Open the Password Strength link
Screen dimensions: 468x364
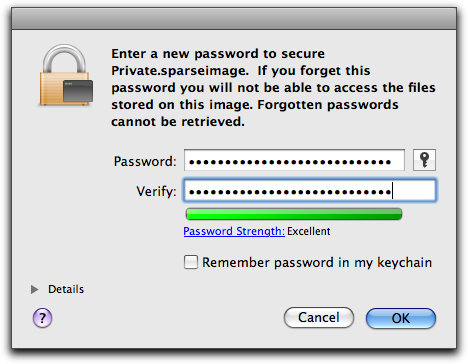234,231
